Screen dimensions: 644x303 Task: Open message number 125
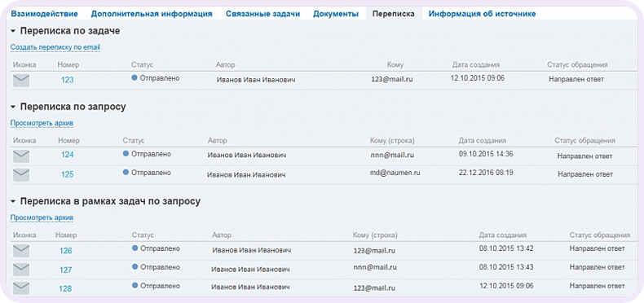pyautogui.click(x=68, y=174)
